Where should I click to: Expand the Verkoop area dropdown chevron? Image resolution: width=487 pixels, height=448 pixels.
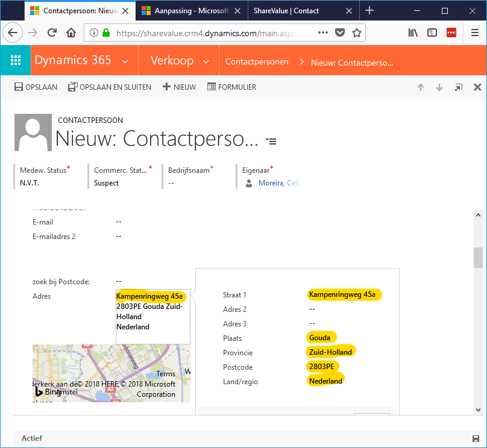coord(206,61)
